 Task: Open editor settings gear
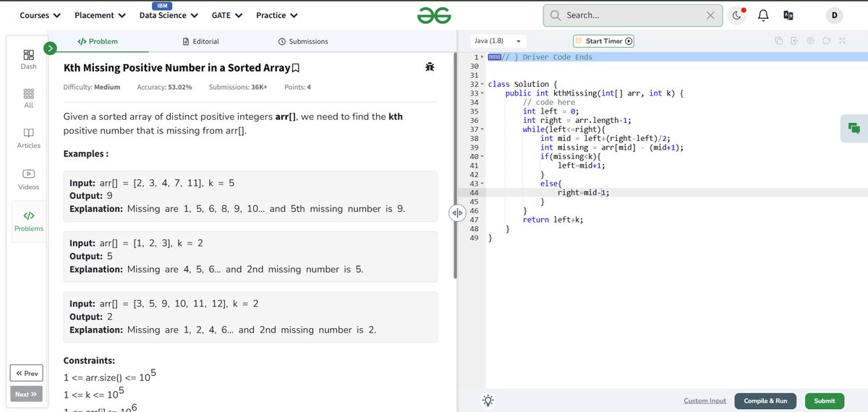810,41
